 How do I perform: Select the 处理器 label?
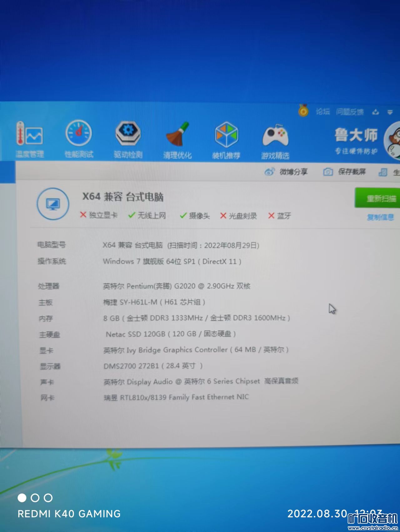49,286
